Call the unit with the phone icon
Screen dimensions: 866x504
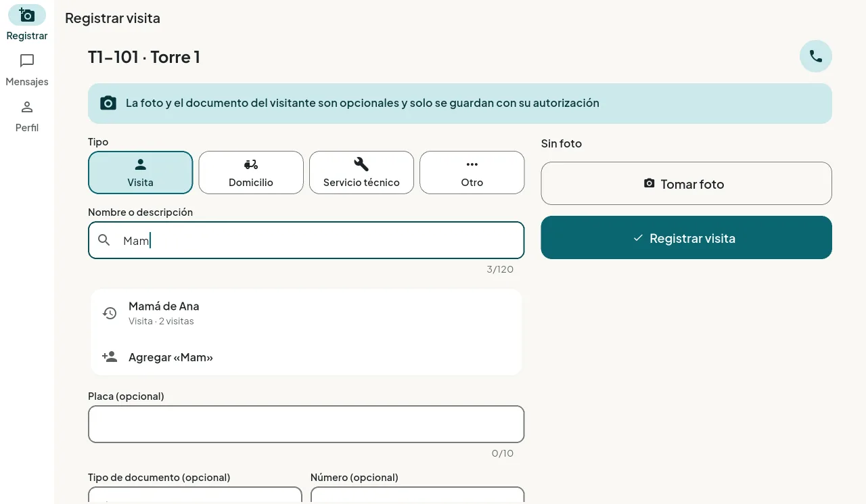816,56
